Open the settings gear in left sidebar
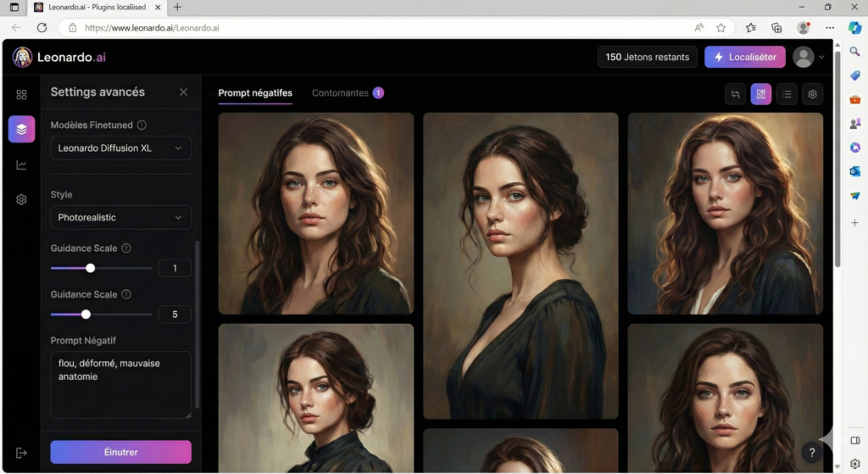The width and height of the screenshot is (868, 474). (21, 199)
